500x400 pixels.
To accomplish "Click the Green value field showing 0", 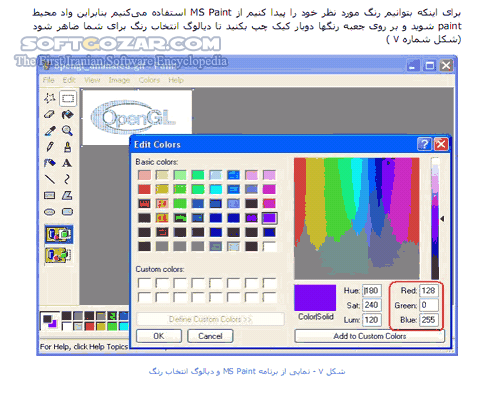I will (x=429, y=305).
